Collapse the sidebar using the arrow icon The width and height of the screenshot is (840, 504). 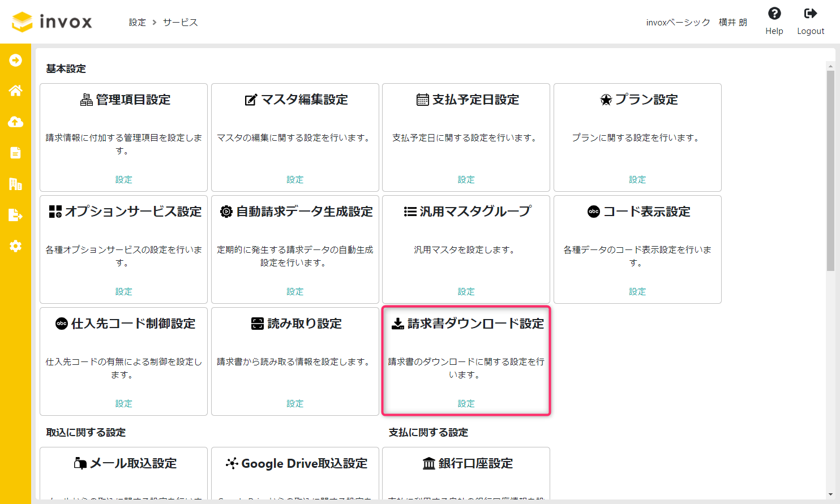point(16,59)
